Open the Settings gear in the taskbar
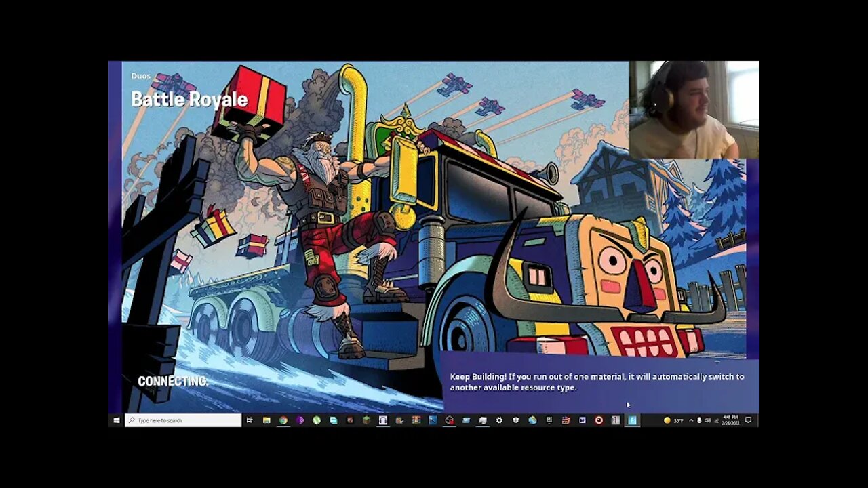868x488 pixels. coord(499,420)
